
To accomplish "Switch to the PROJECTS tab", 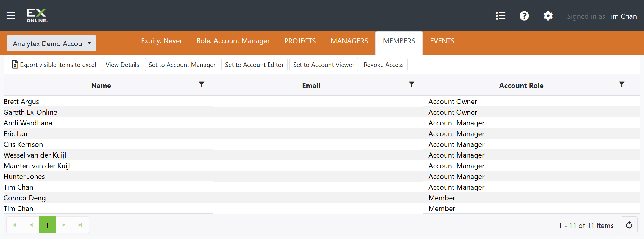I will [300, 41].
